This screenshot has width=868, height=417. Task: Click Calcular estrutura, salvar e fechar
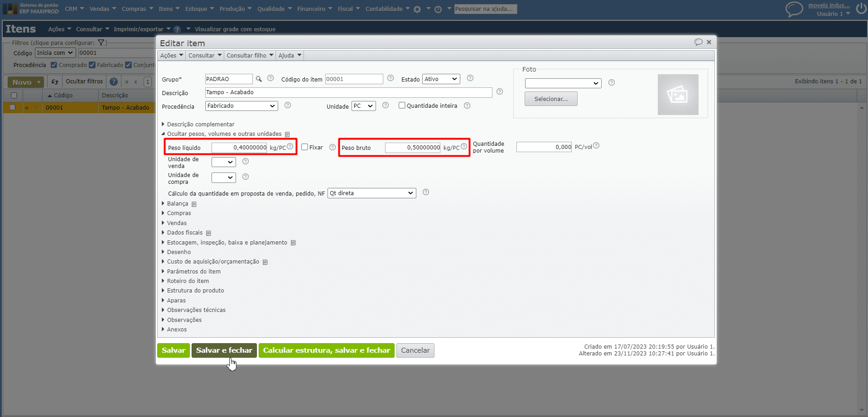[327, 350]
